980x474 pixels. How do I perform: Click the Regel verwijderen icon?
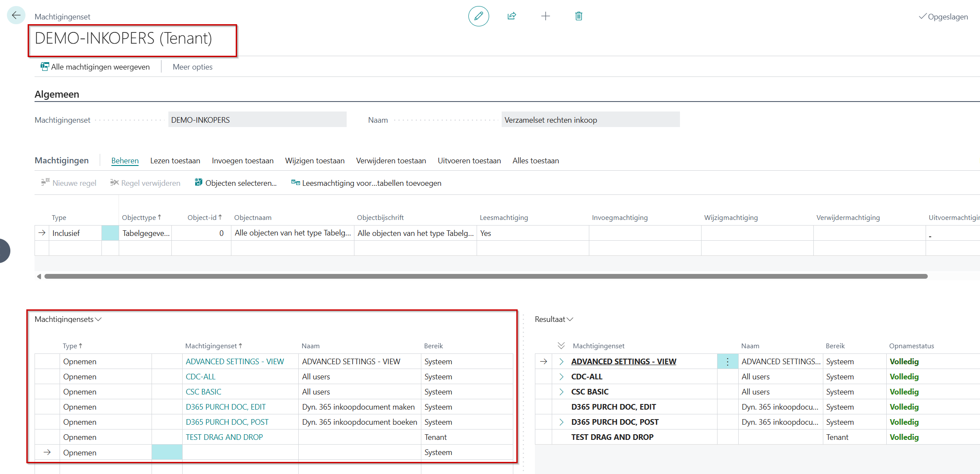pyautogui.click(x=114, y=182)
